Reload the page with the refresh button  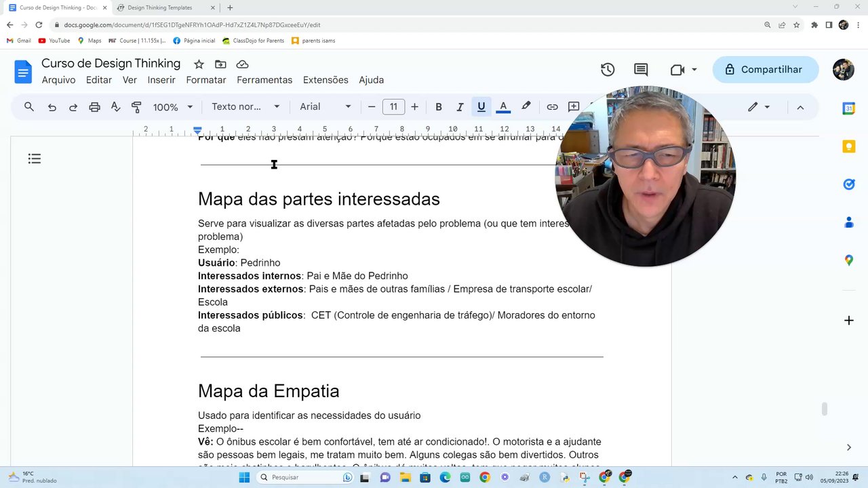point(39,25)
